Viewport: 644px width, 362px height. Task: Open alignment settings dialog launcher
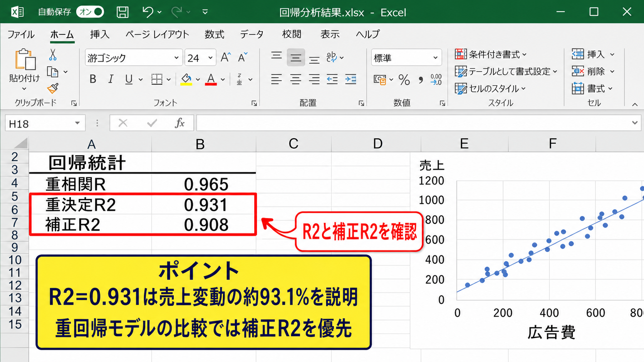pyautogui.click(x=361, y=103)
